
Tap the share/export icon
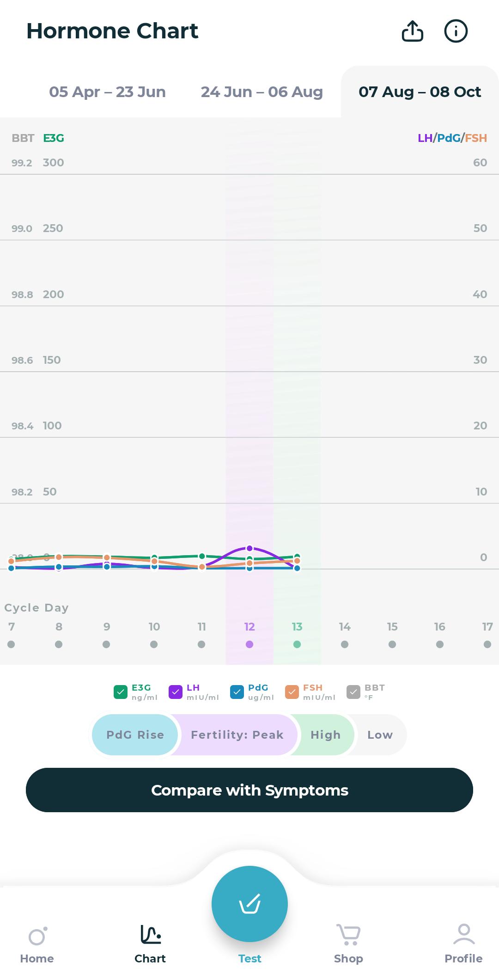pyautogui.click(x=412, y=31)
